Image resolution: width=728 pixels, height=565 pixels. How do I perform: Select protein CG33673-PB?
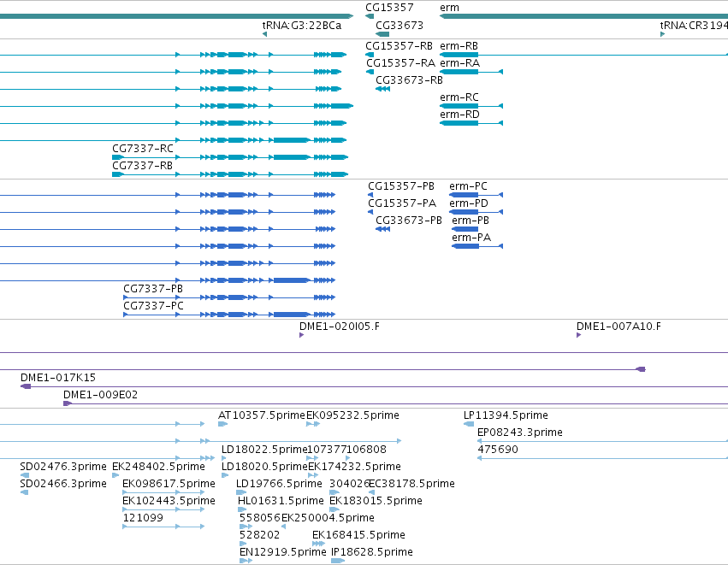(x=409, y=221)
